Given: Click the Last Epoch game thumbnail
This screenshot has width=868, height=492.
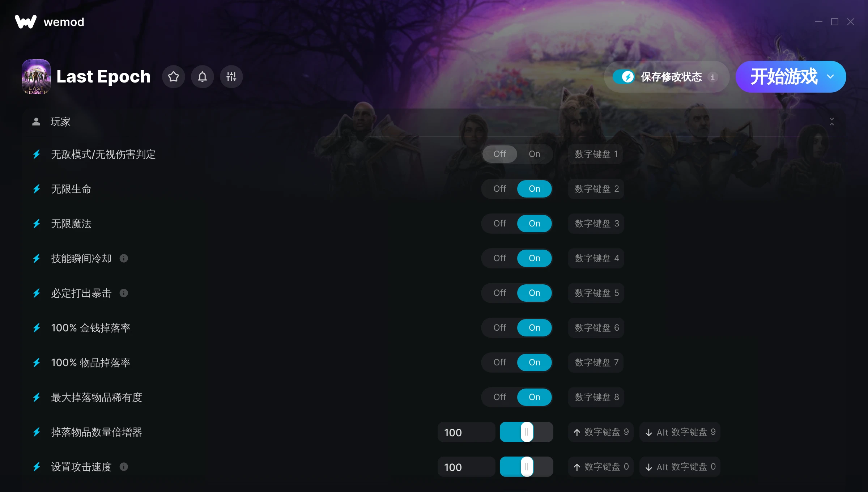Looking at the screenshot, I should point(36,77).
